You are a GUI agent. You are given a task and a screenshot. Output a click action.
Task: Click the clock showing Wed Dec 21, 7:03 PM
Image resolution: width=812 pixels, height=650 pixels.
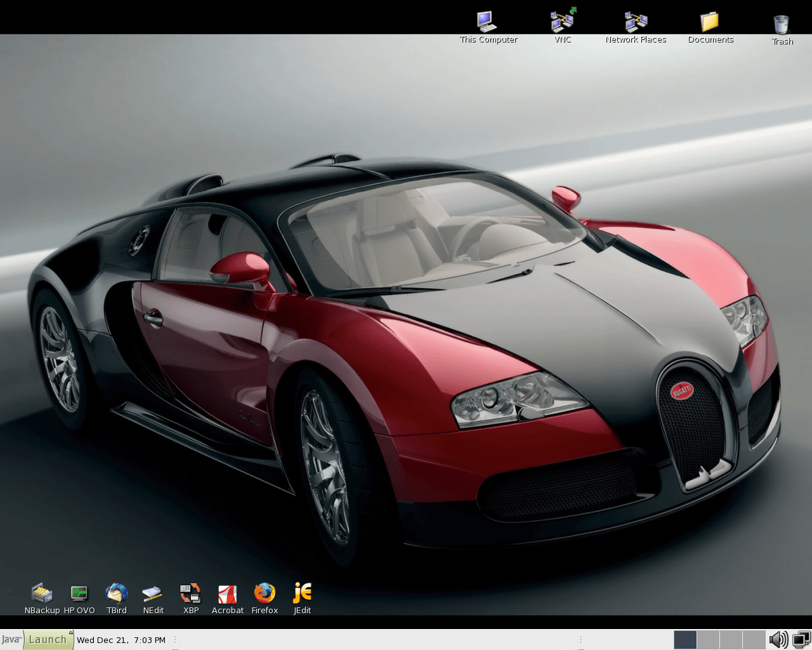[x=121, y=640]
